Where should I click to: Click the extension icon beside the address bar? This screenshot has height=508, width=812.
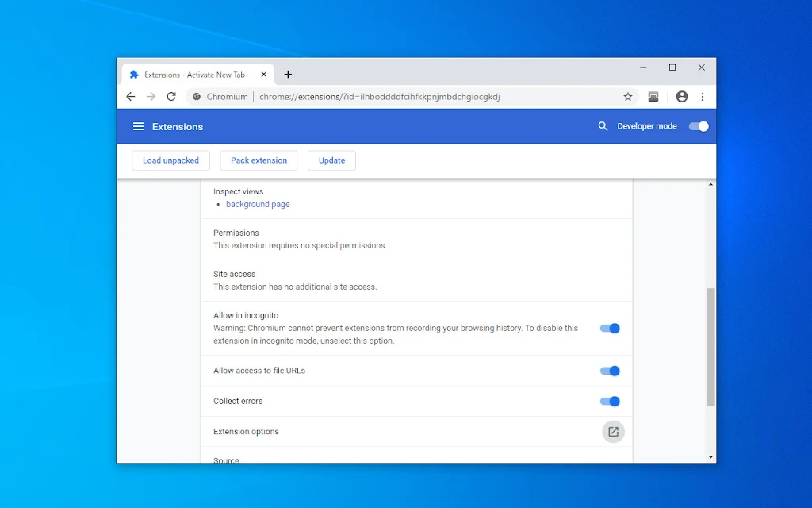[653, 96]
